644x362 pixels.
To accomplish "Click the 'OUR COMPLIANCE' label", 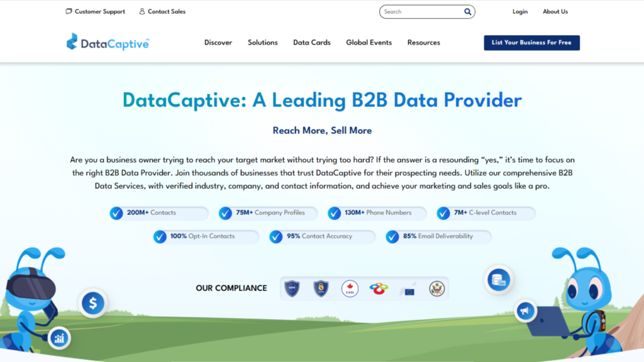I will coord(231,288).
